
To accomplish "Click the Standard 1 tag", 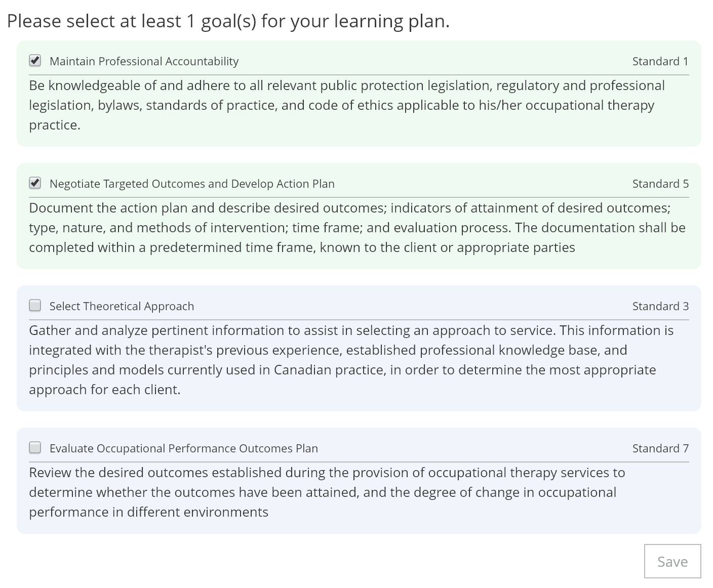I will (660, 61).
